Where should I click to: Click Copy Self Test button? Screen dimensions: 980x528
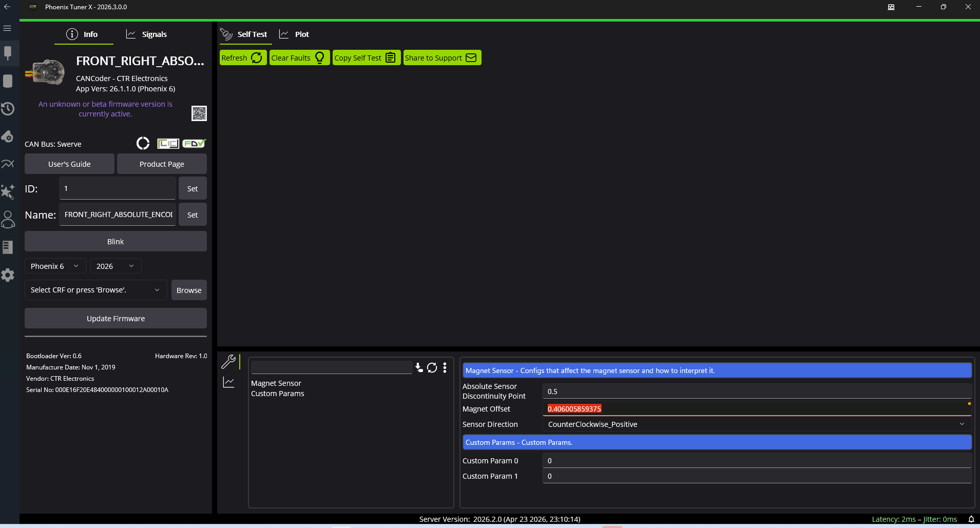click(366, 57)
